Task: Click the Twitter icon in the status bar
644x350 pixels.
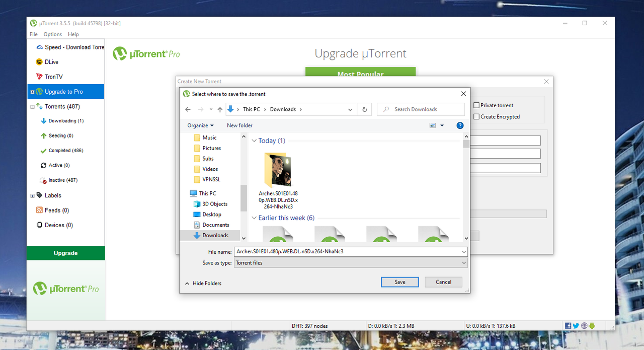Action: pyautogui.click(x=576, y=326)
